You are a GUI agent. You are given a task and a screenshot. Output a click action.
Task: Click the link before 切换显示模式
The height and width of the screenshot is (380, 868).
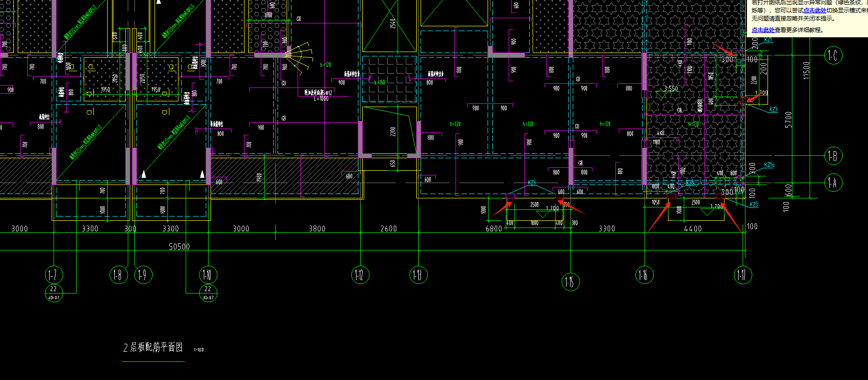pyautogui.click(x=814, y=10)
